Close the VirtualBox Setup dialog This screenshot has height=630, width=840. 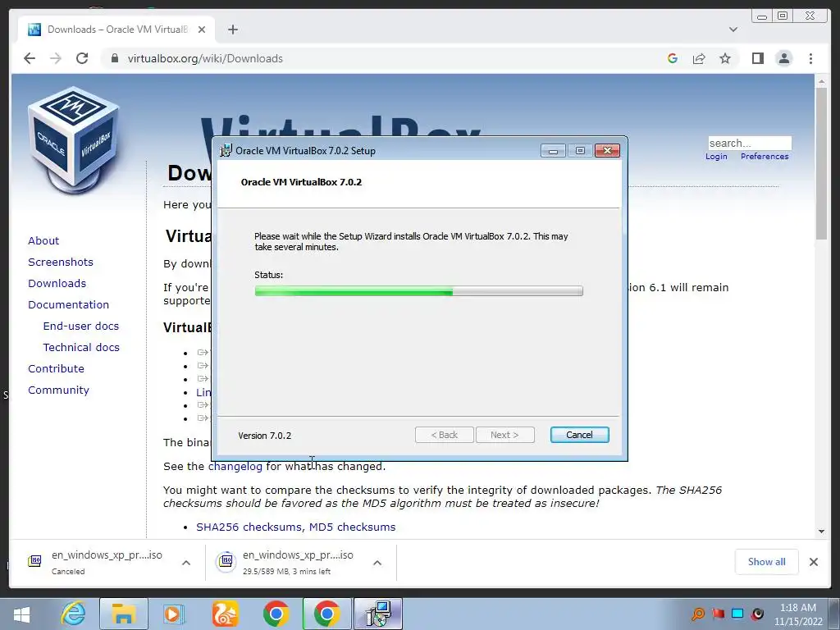pyautogui.click(x=607, y=151)
